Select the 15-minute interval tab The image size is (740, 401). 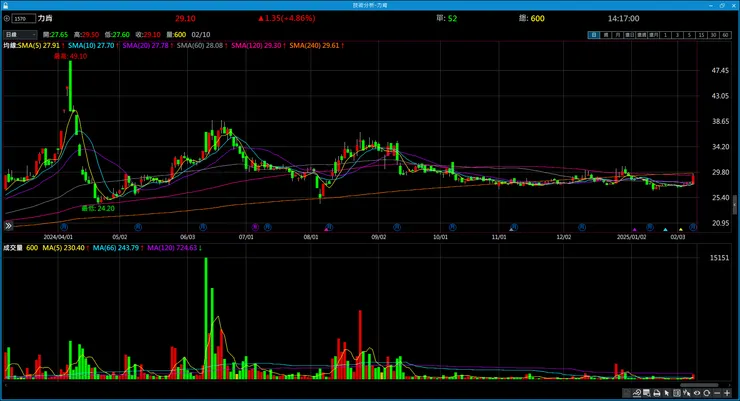click(x=701, y=35)
